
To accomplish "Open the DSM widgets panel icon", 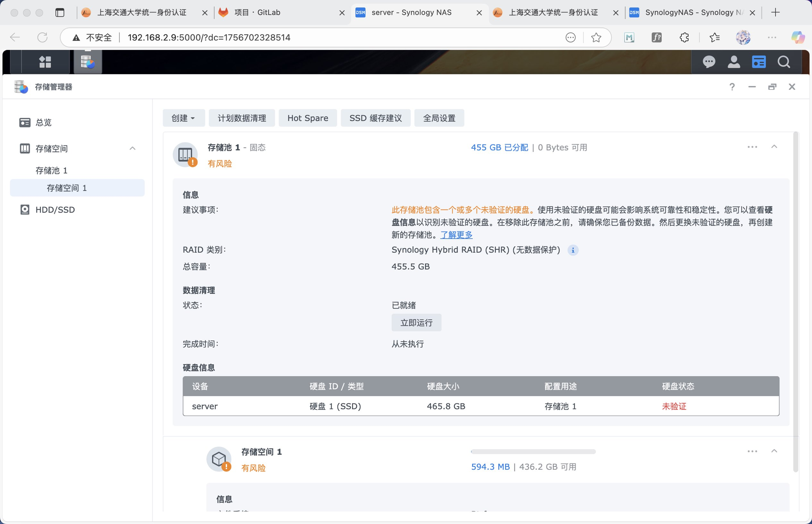I will click(x=758, y=62).
